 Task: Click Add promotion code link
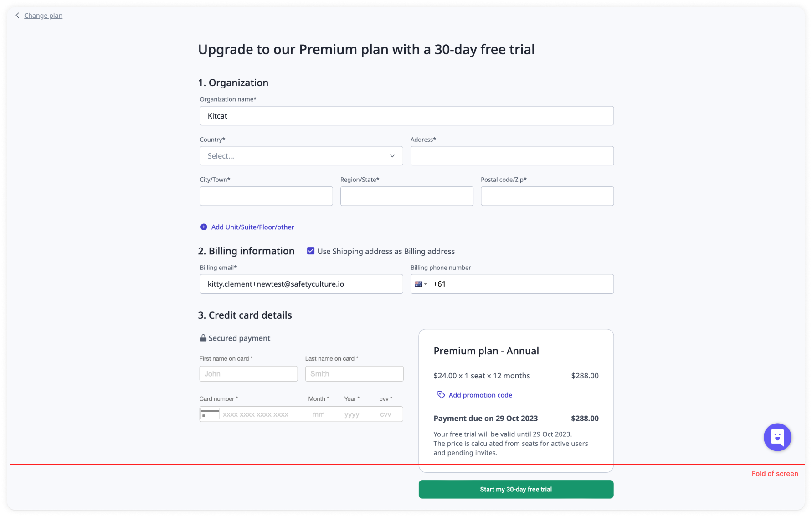pos(480,395)
